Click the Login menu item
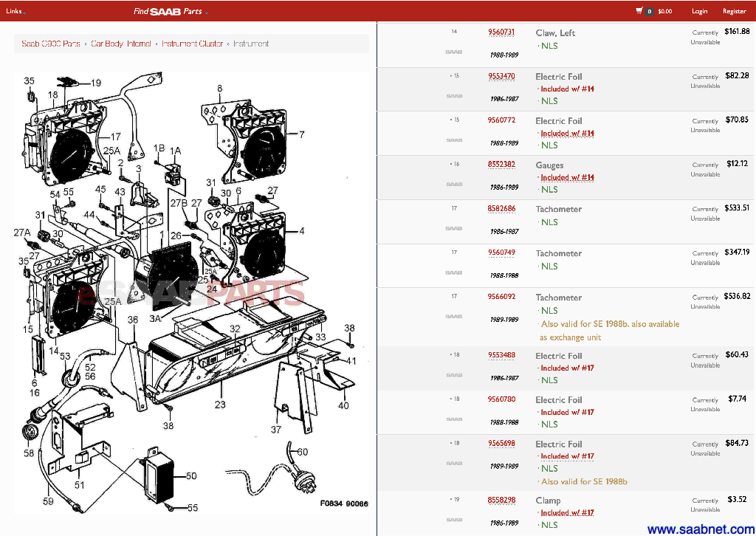 (x=699, y=11)
